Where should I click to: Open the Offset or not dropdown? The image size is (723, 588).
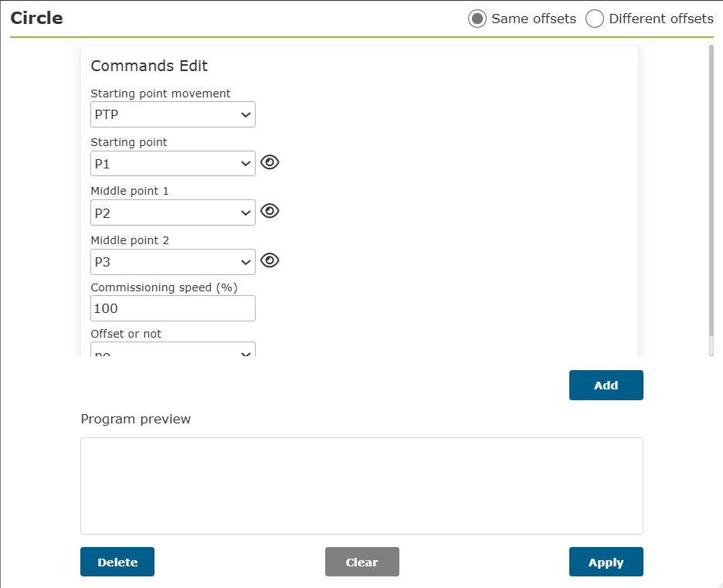pos(173,349)
